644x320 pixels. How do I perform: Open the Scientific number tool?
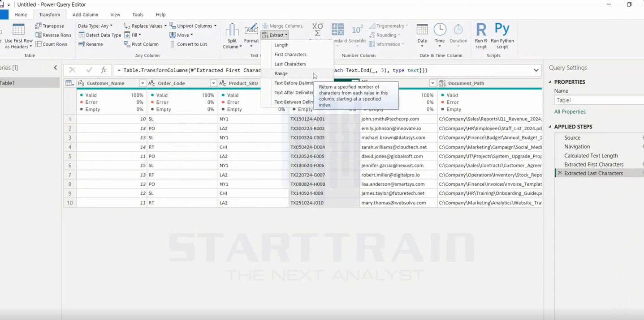[357, 35]
